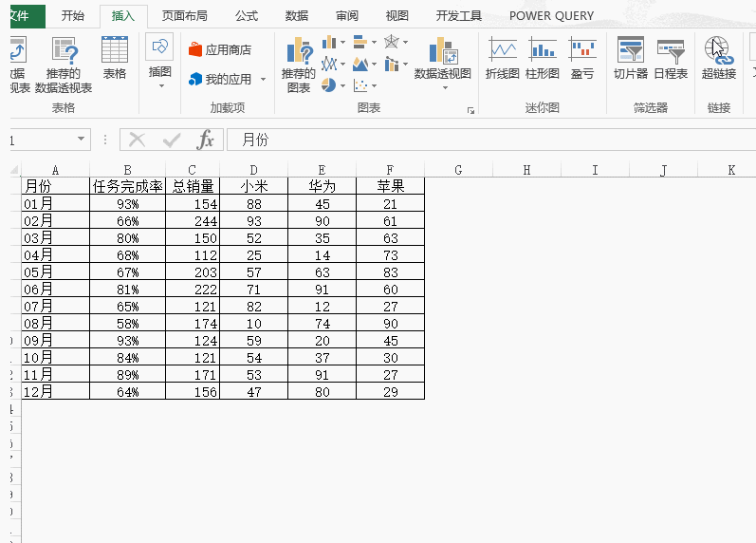Open the Name Box dropdown arrow
This screenshot has width=756, height=543.
point(82,140)
